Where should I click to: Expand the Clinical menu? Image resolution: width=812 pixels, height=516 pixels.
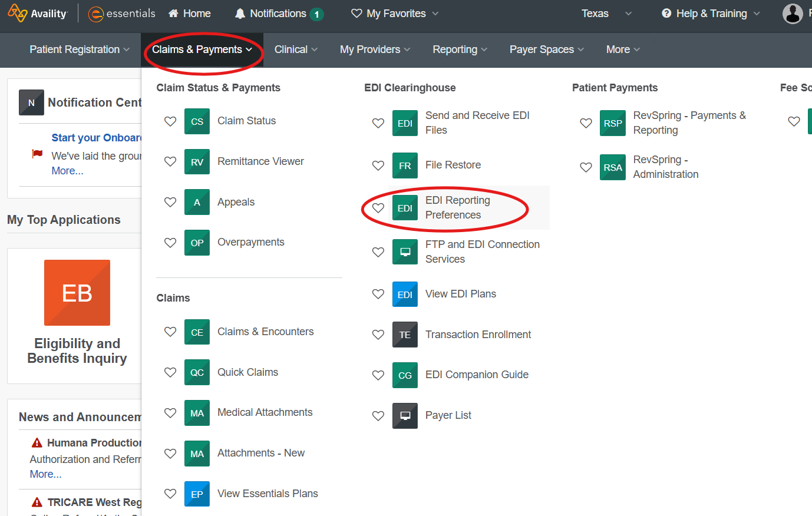(x=296, y=49)
